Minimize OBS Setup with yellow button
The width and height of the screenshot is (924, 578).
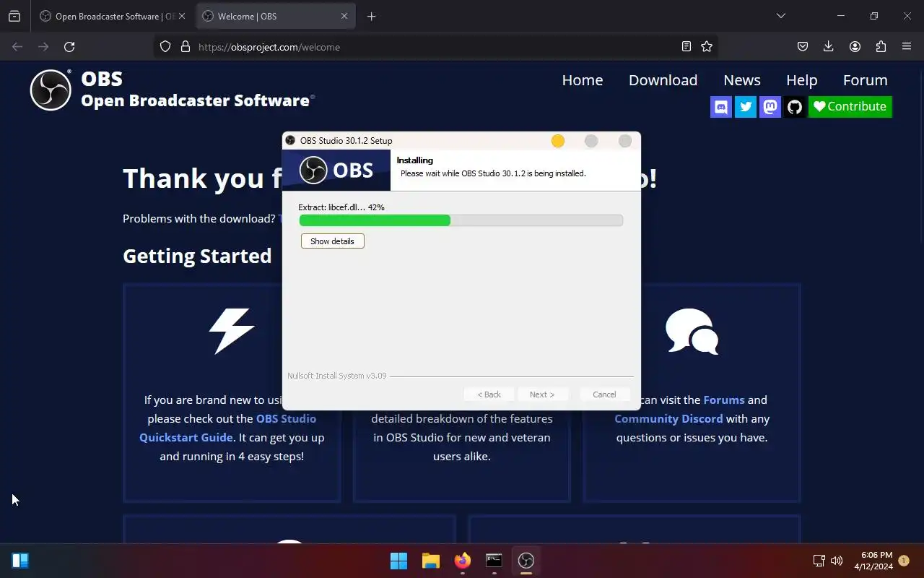click(558, 141)
